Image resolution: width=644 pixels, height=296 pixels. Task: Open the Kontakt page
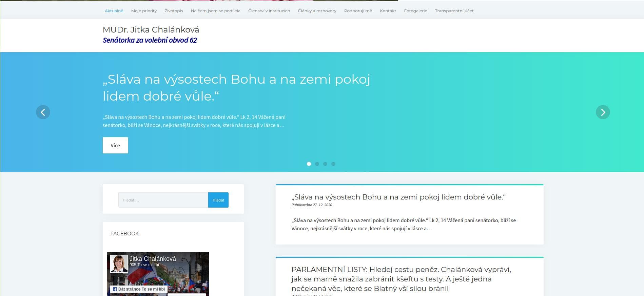tap(388, 11)
